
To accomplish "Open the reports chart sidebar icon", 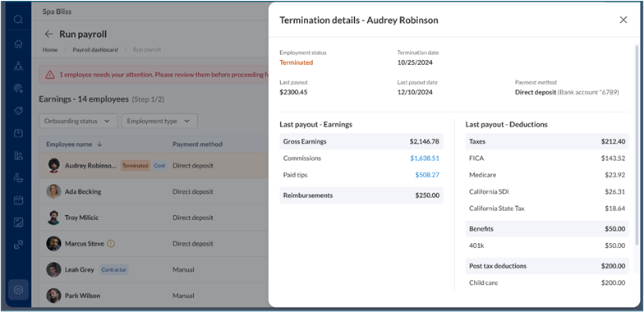I will [18, 223].
